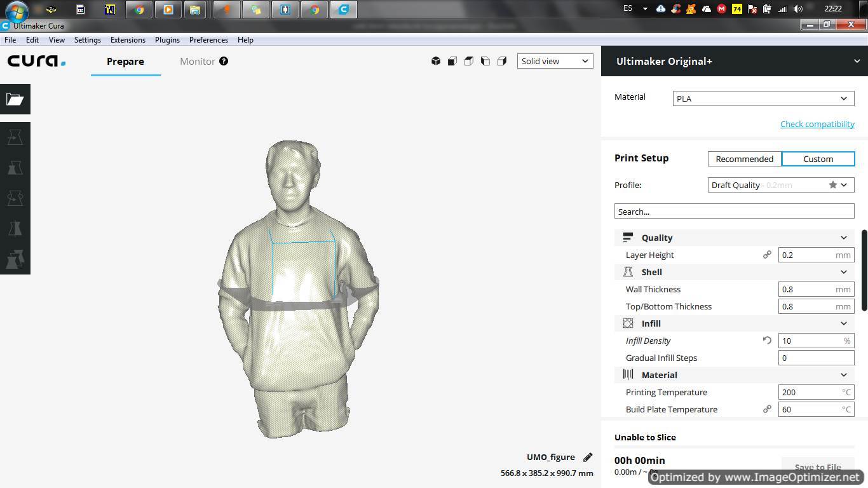The width and height of the screenshot is (868, 488).
Task: Switch camera to front view icon
Action: tap(452, 61)
